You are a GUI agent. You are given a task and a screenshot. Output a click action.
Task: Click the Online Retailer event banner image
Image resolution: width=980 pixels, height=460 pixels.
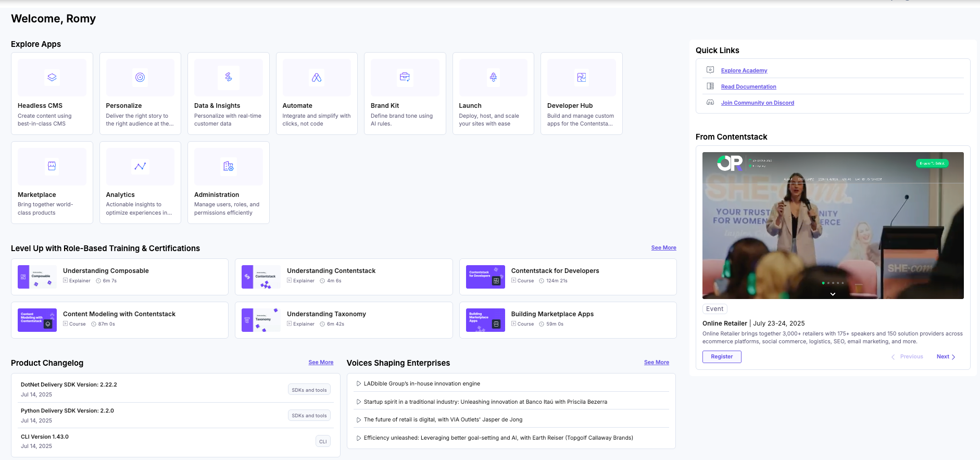point(833,226)
